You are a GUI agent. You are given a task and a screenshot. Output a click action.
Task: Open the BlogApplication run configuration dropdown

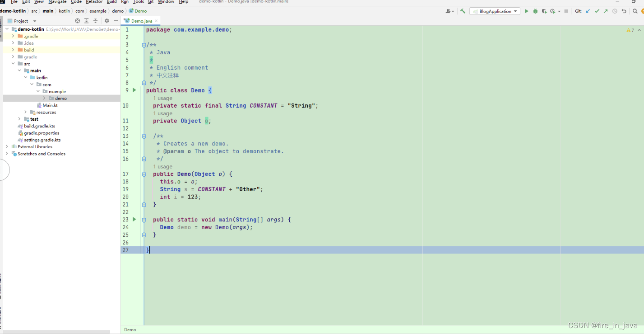tap(495, 11)
